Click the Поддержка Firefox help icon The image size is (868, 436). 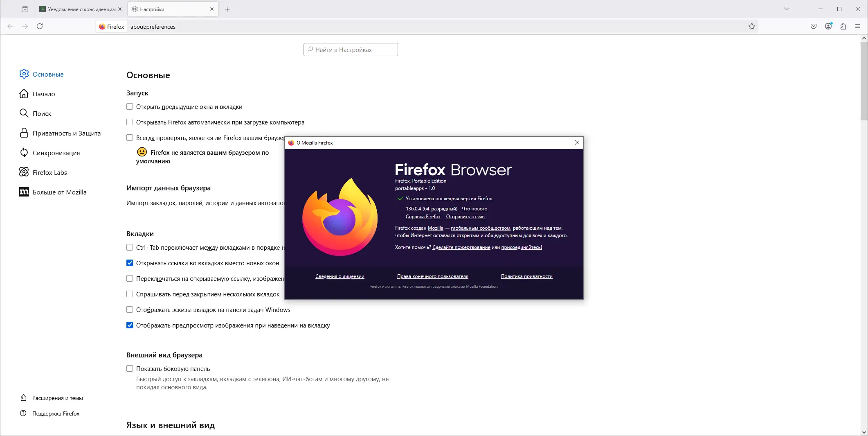23,413
